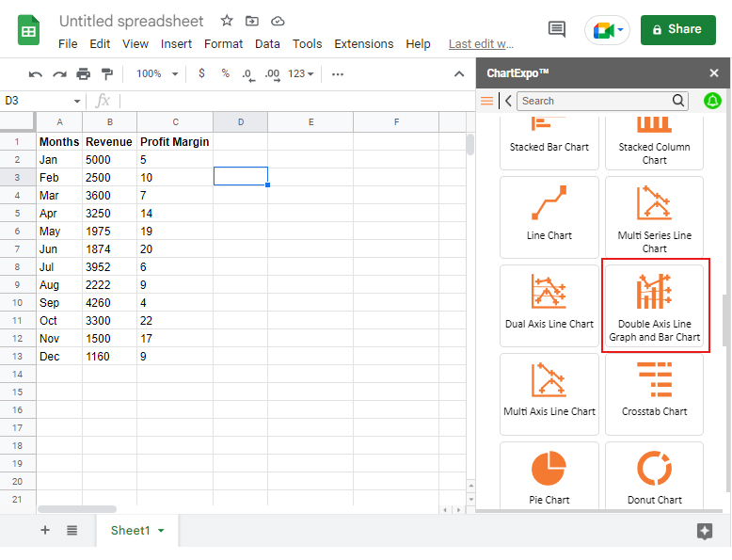Select the Line Chart
Viewport: 732px width, 560px height.
pos(549,217)
